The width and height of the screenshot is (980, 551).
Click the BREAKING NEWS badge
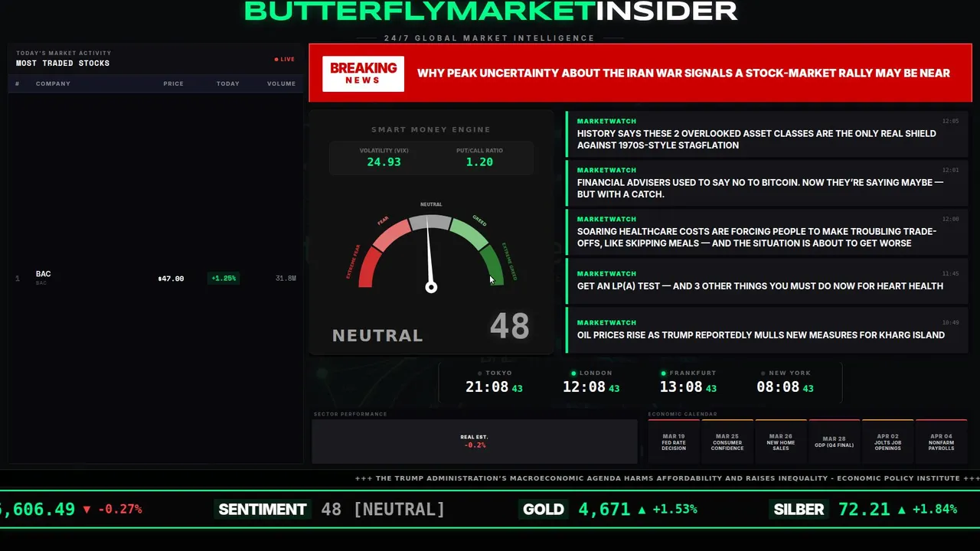point(363,73)
